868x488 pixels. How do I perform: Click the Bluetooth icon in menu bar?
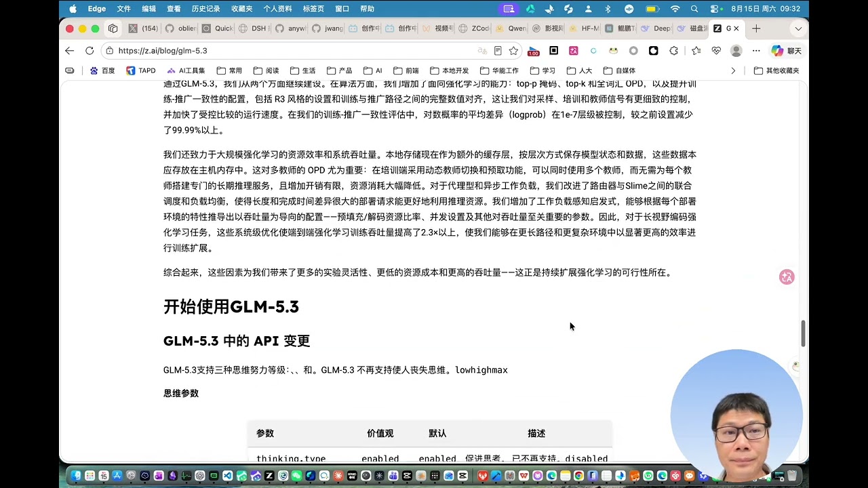608,9
